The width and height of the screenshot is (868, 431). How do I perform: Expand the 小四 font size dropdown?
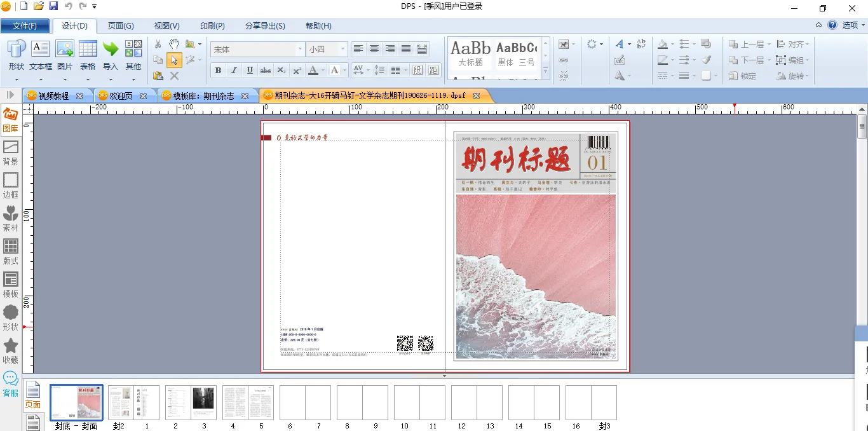(342, 49)
